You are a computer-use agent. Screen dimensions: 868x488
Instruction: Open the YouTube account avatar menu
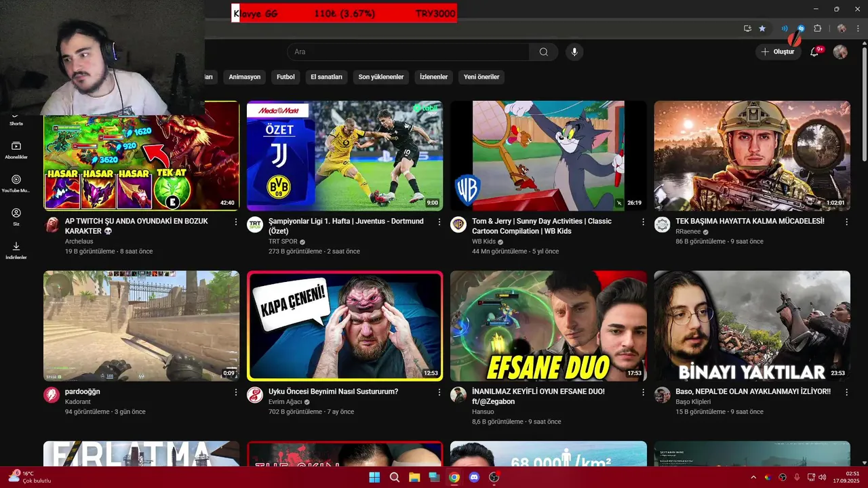(840, 52)
